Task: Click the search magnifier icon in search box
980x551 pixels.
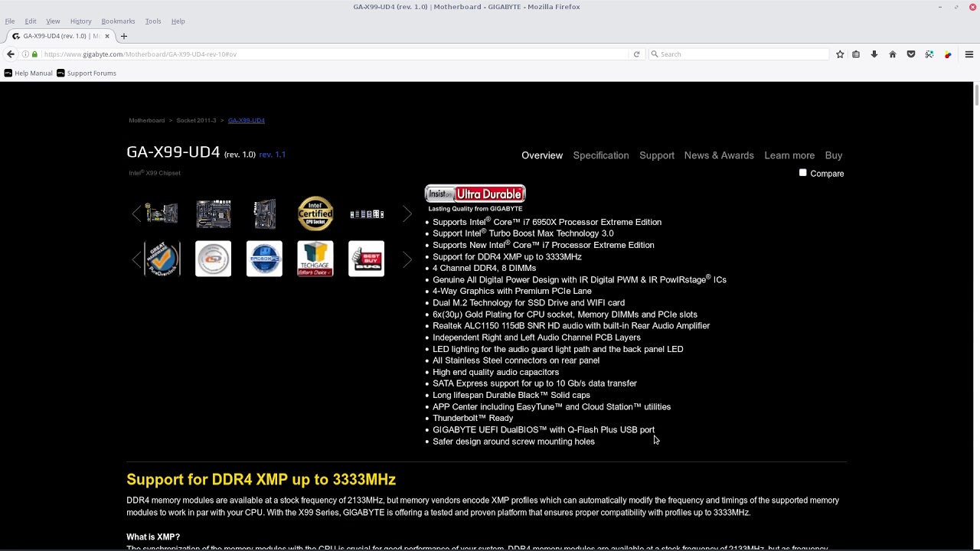Action: point(655,54)
